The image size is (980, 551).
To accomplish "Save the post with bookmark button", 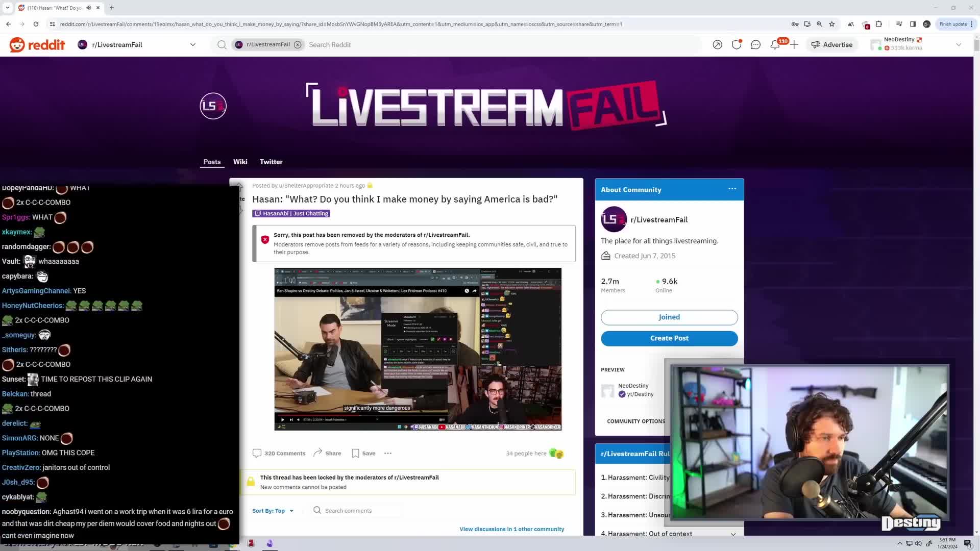I will (363, 454).
